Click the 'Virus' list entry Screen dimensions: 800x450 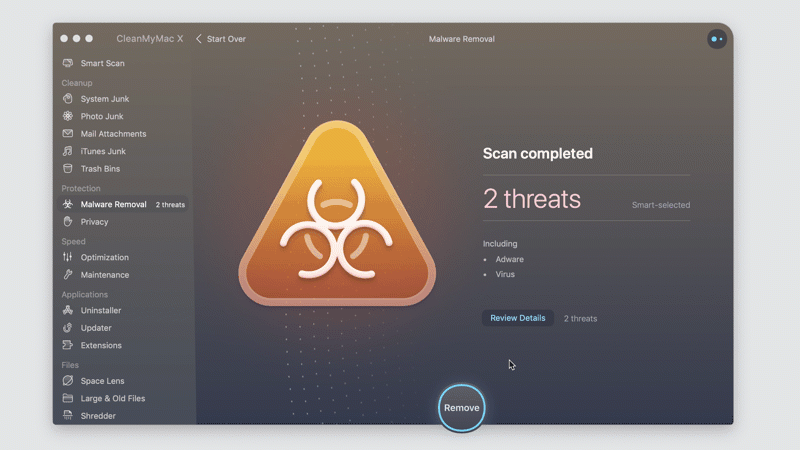coord(505,274)
